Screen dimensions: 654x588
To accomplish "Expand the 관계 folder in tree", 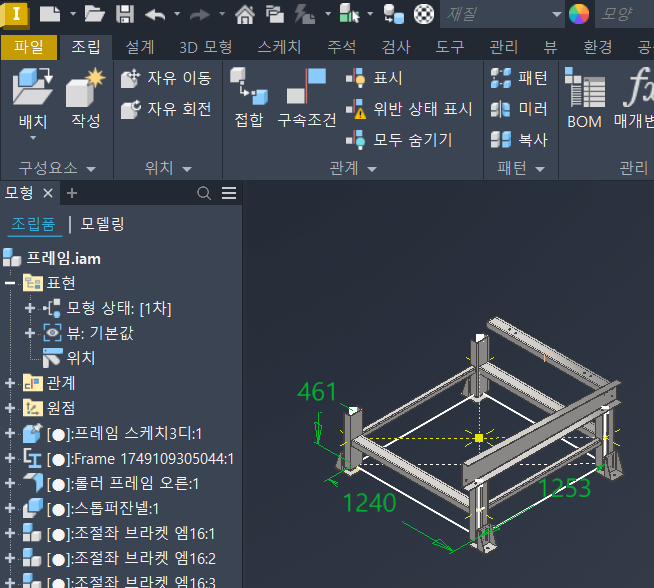I will [10, 383].
